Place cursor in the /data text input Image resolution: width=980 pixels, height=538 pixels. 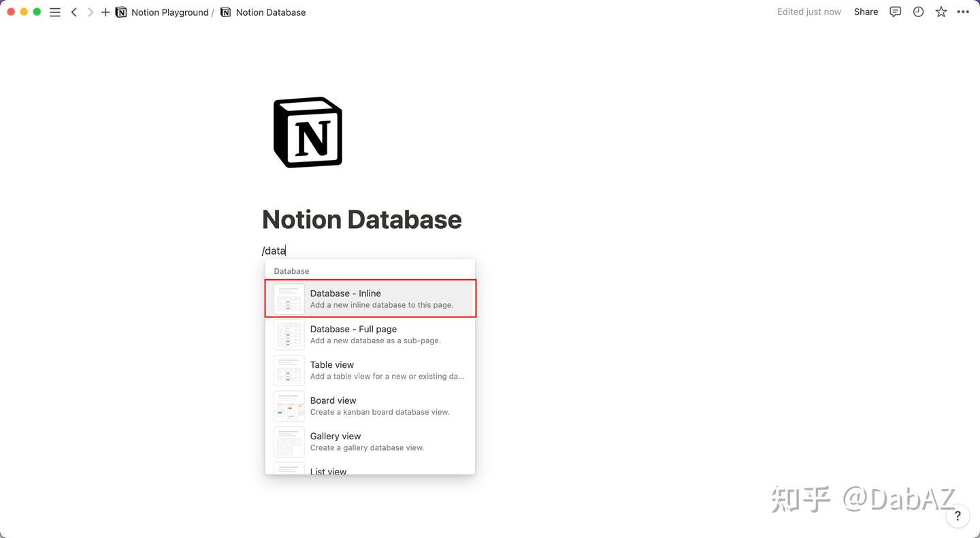273,250
